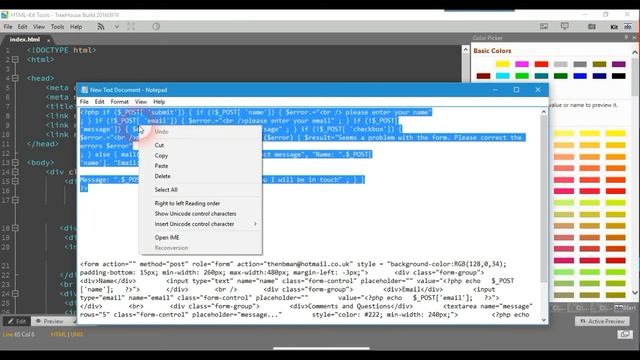Screen dimensions: 640x360
Task: Click Notepad scrollbar up arrow
Action: click(x=544, y=112)
